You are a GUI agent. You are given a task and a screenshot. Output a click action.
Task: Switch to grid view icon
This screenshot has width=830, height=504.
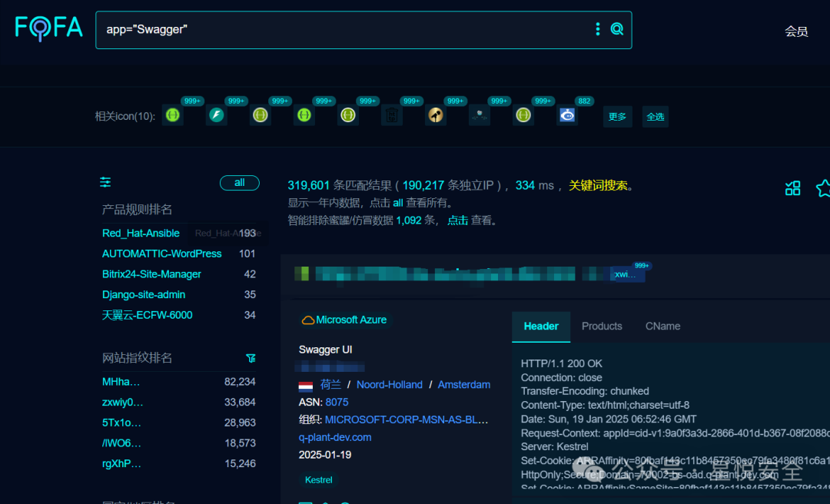(x=793, y=188)
